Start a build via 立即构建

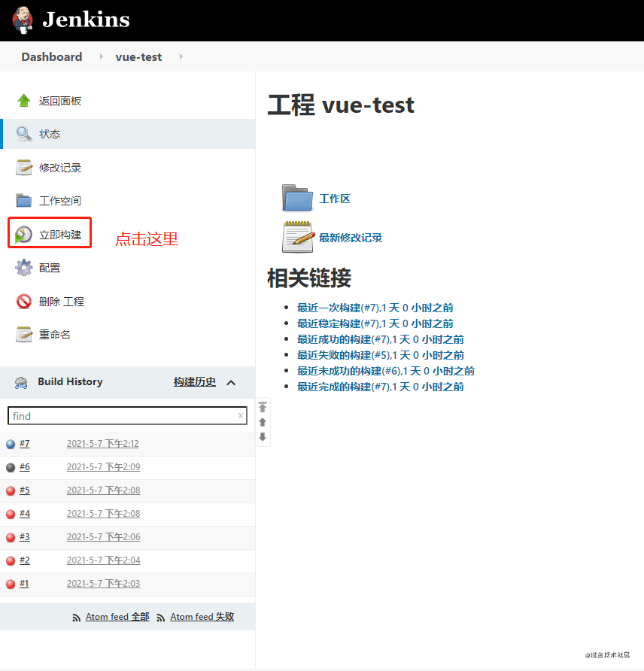(60, 235)
